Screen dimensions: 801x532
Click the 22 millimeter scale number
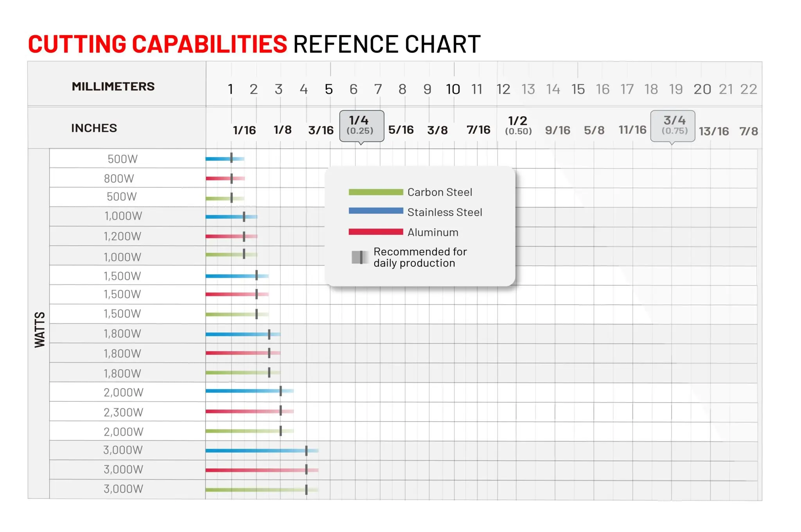pyautogui.click(x=749, y=90)
